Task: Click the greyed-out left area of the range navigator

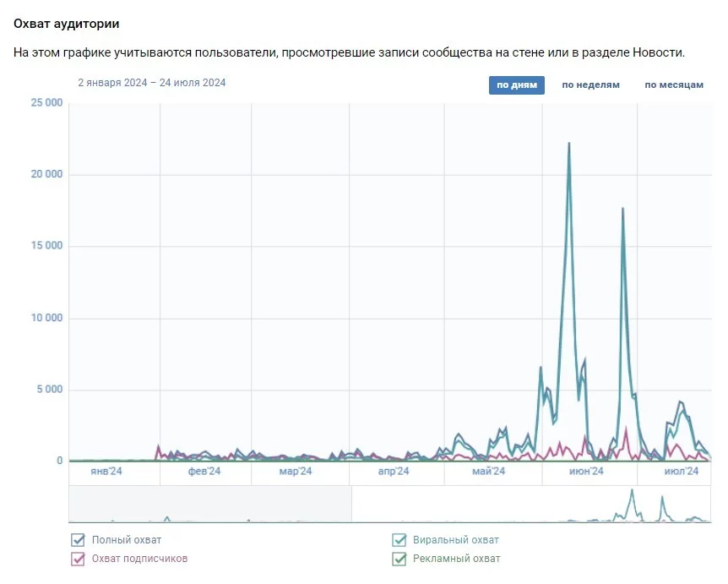Action: tap(209, 504)
